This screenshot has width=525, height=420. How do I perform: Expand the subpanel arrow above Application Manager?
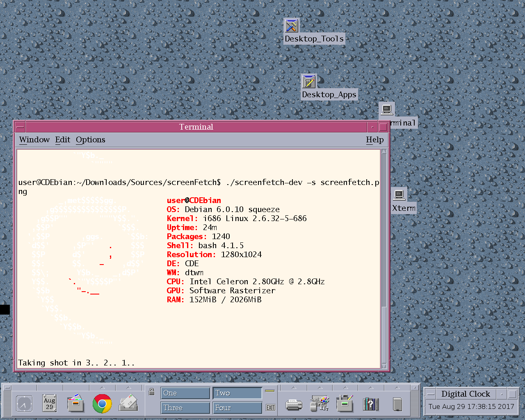[345, 388]
